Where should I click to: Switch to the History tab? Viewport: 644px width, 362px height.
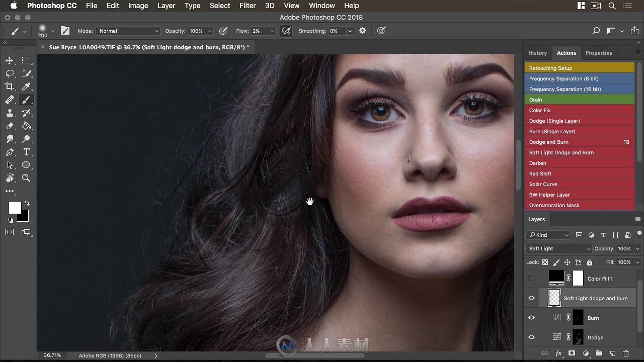pos(537,53)
